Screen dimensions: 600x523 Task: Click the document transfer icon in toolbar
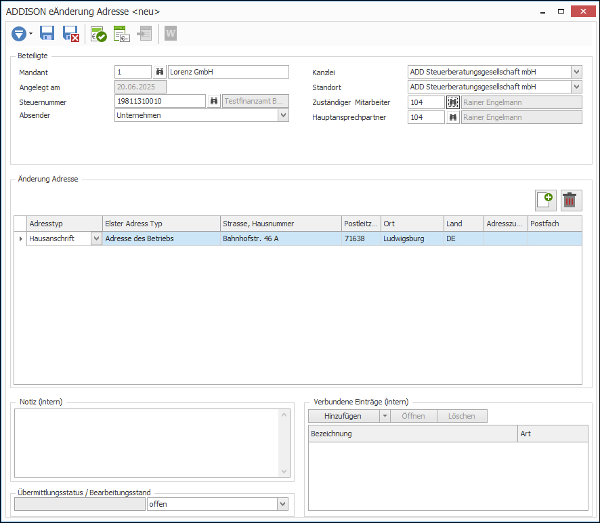coord(122,34)
